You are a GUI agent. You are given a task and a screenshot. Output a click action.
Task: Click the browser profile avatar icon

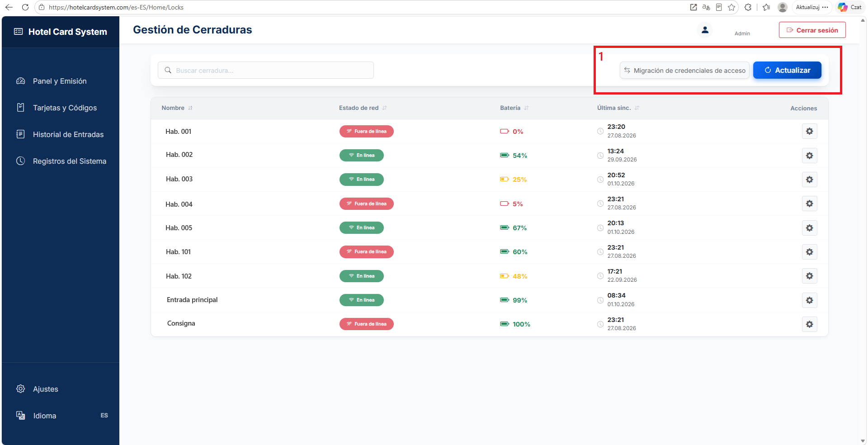[x=783, y=7]
